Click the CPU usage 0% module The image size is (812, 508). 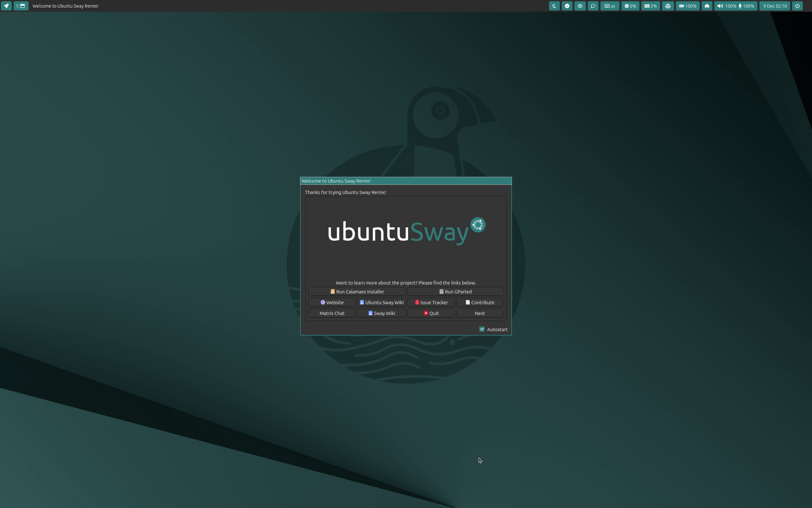tap(630, 6)
